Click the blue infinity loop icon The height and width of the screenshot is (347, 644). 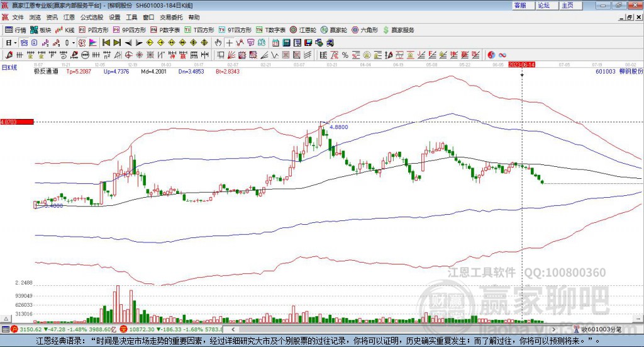[x=502, y=55]
